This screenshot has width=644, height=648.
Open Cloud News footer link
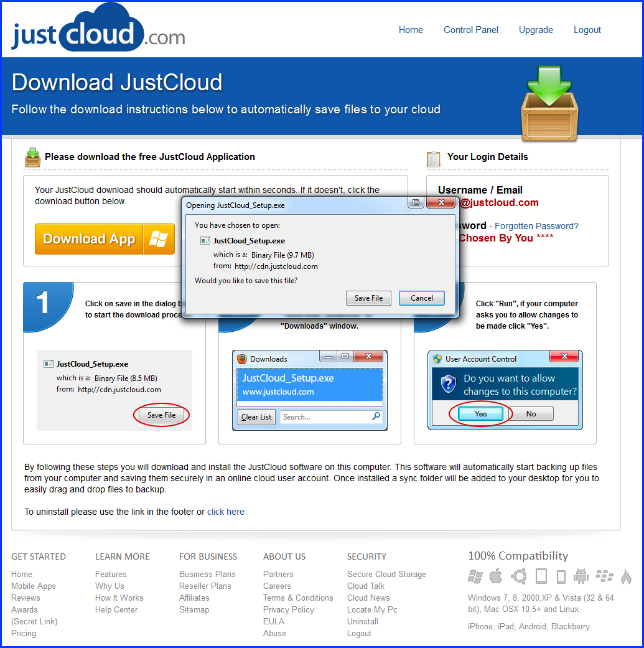click(368, 598)
